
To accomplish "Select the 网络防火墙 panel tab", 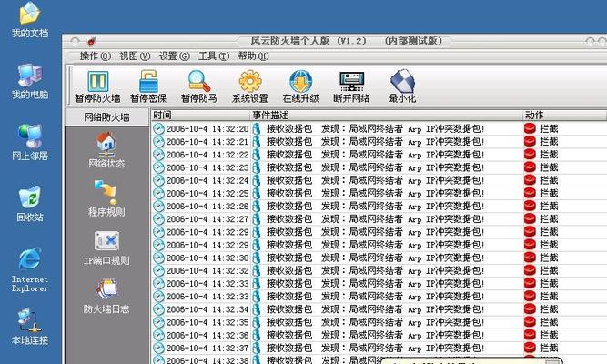I will pos(106,117).
